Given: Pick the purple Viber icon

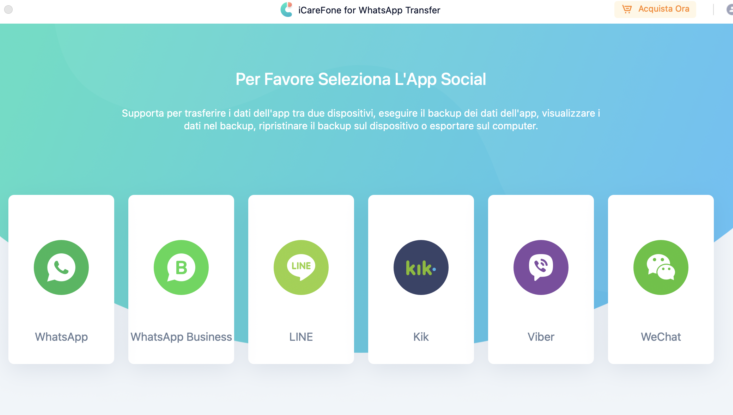Looking at the screenshot, I should tap(541, 267).
